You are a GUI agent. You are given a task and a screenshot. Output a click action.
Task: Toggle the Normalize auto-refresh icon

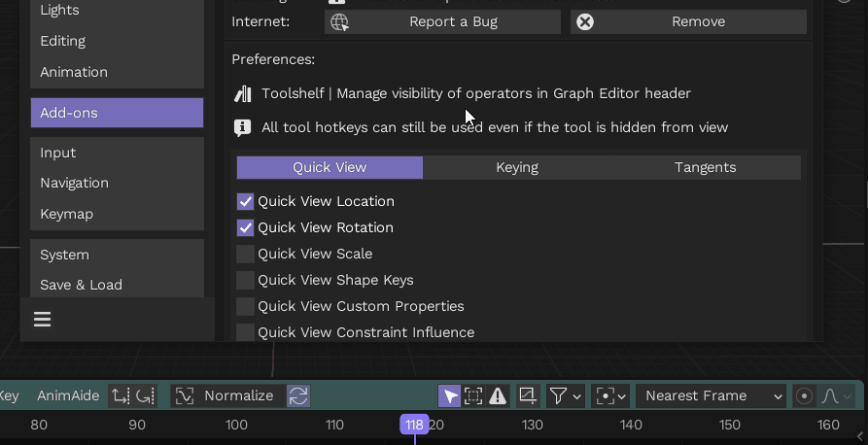[x=298, y=395]
